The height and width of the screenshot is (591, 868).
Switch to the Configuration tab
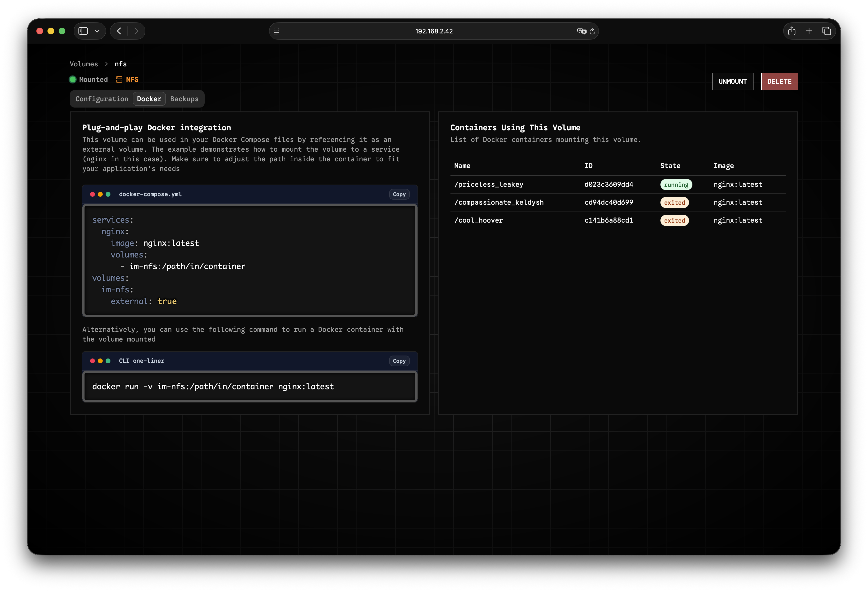(x=101, y=99)
